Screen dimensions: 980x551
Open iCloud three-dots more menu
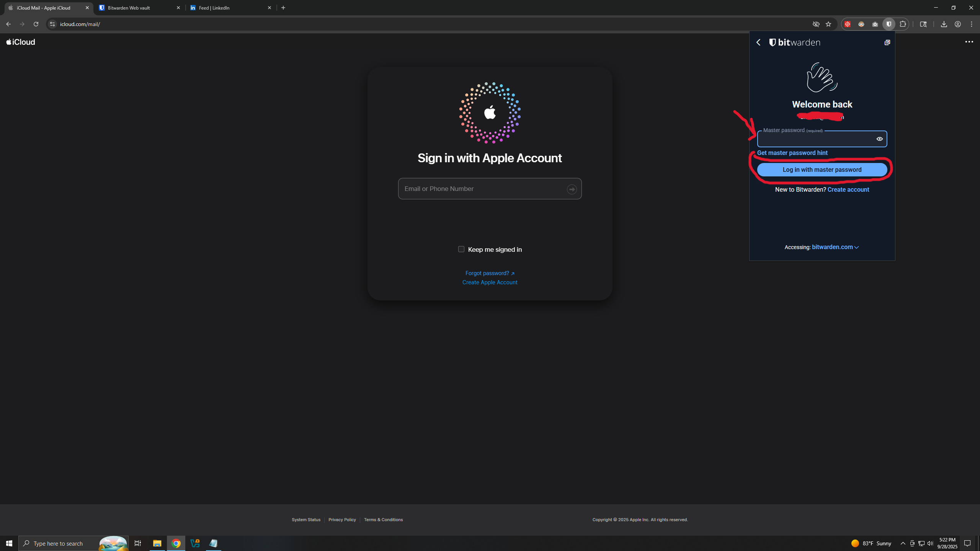pos(969,42)
